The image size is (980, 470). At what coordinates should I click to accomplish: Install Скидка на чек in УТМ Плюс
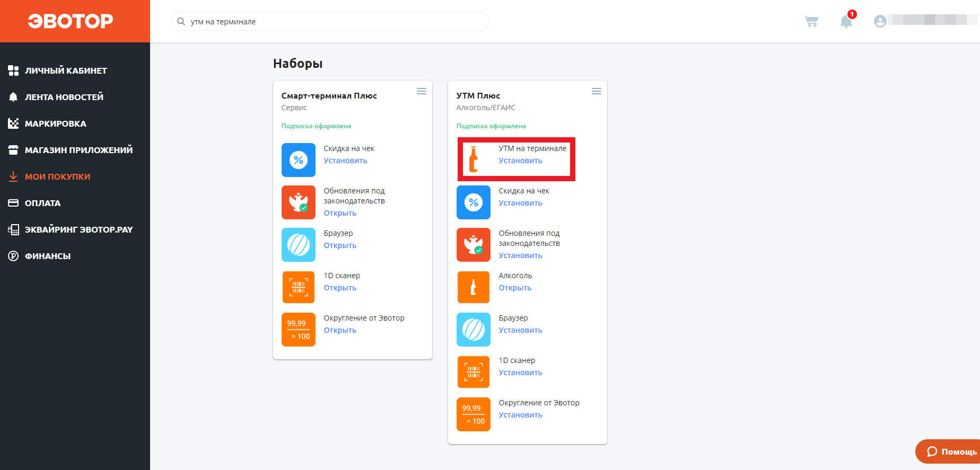tap(520, 203)
